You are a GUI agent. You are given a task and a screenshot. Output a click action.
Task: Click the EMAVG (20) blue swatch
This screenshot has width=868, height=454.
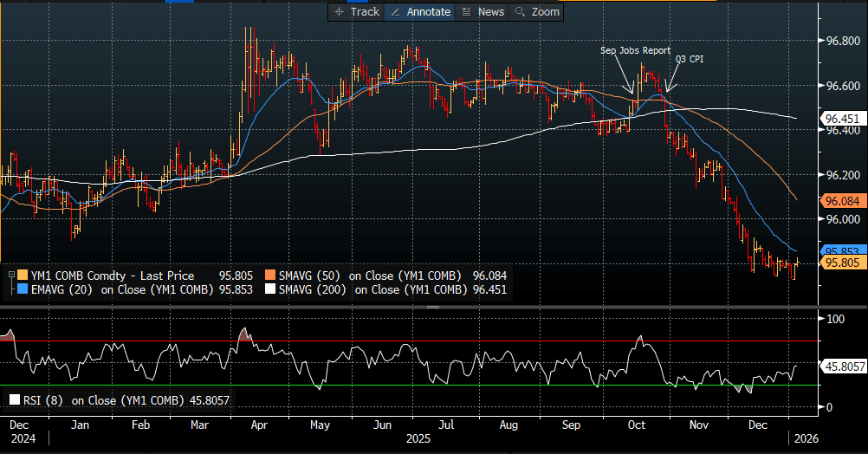[23, 289]
